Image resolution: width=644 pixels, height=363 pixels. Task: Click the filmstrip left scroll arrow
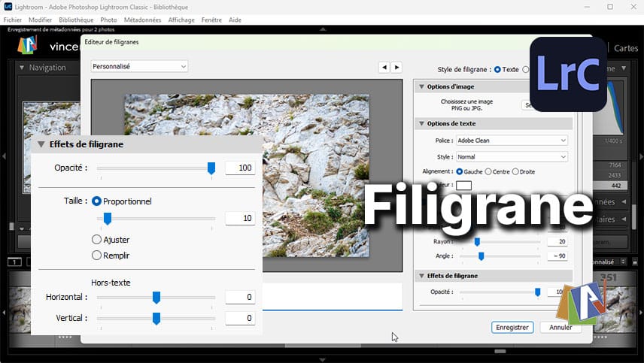pos(4,313)
